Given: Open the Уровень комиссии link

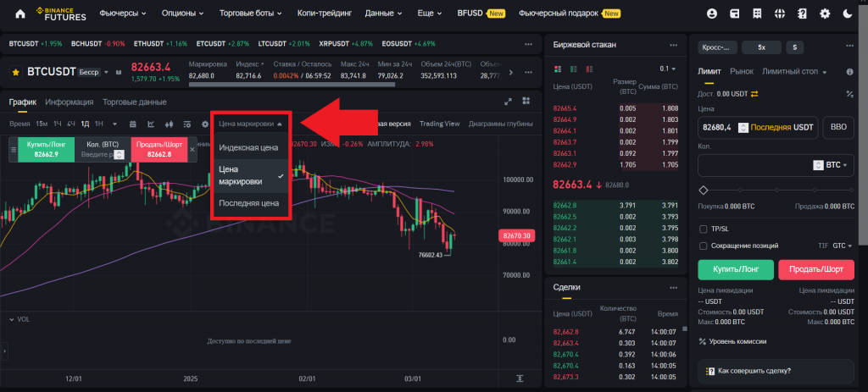Looking at the screenshot, I should (733, 342).
